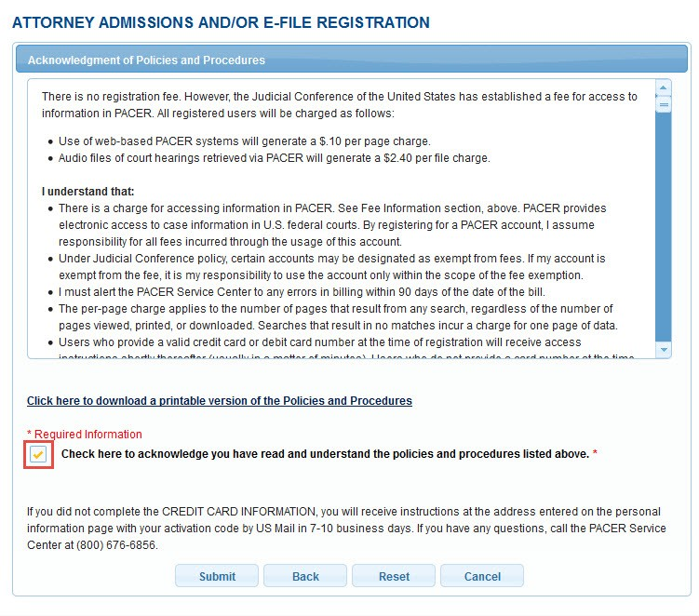Reset the registration form
Screen dimensions: 699x616
coord(394,576)
